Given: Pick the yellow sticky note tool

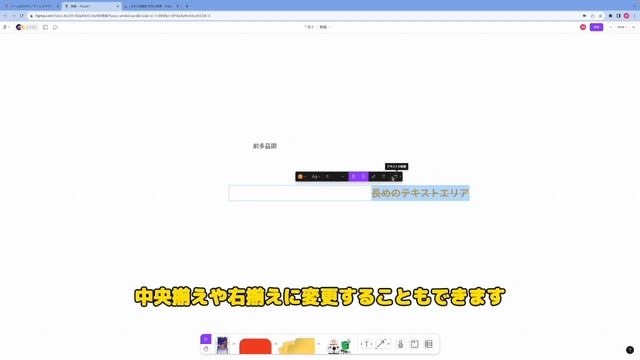Looking at the screenshot, I should click(x=297, y=346).
